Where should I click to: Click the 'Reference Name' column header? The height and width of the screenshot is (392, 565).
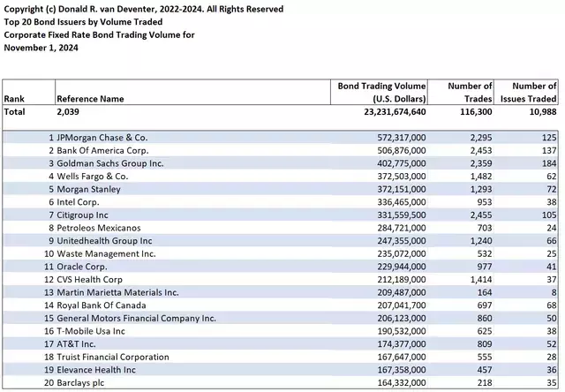click(x=90, y=99)
